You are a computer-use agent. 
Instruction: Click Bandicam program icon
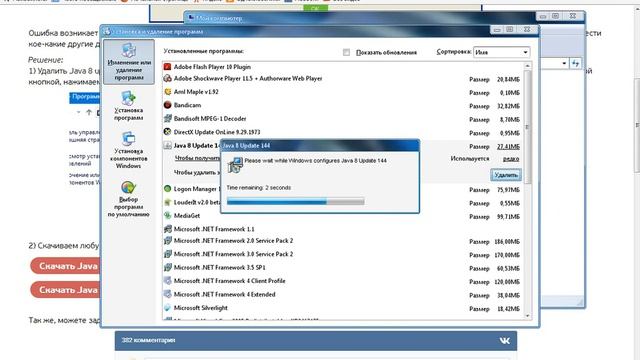point(167,105)
